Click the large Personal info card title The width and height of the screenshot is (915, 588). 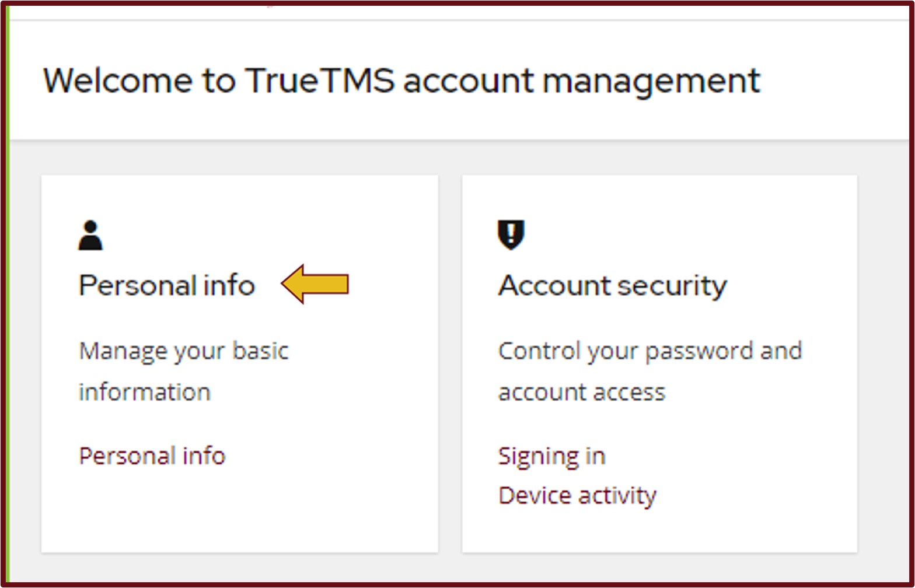pyautogui.click(x=167, y=285)
